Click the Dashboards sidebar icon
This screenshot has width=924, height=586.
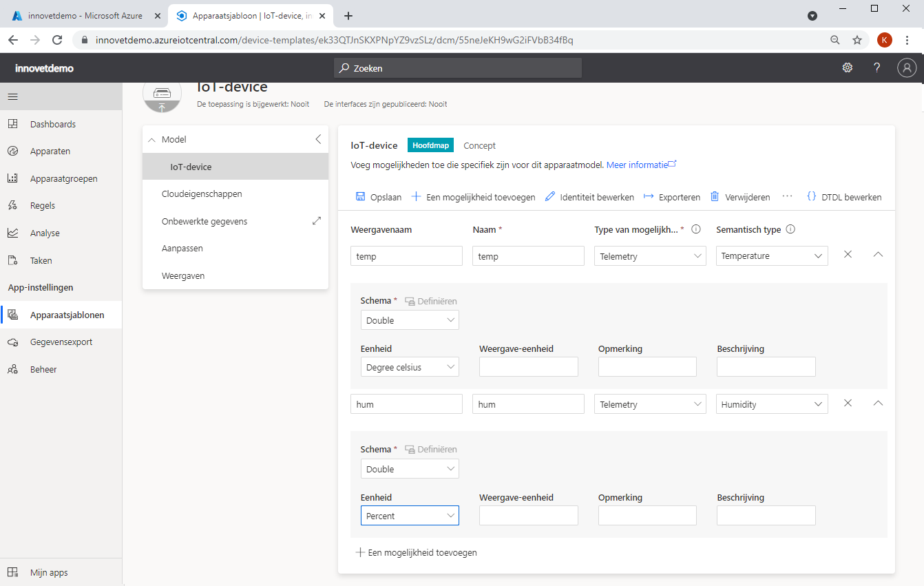point(12,124)
